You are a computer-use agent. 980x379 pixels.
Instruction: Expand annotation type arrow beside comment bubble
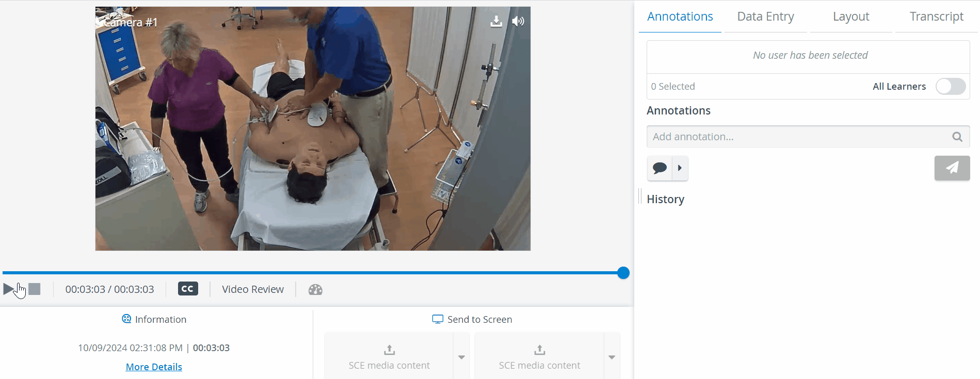(680, 168)
